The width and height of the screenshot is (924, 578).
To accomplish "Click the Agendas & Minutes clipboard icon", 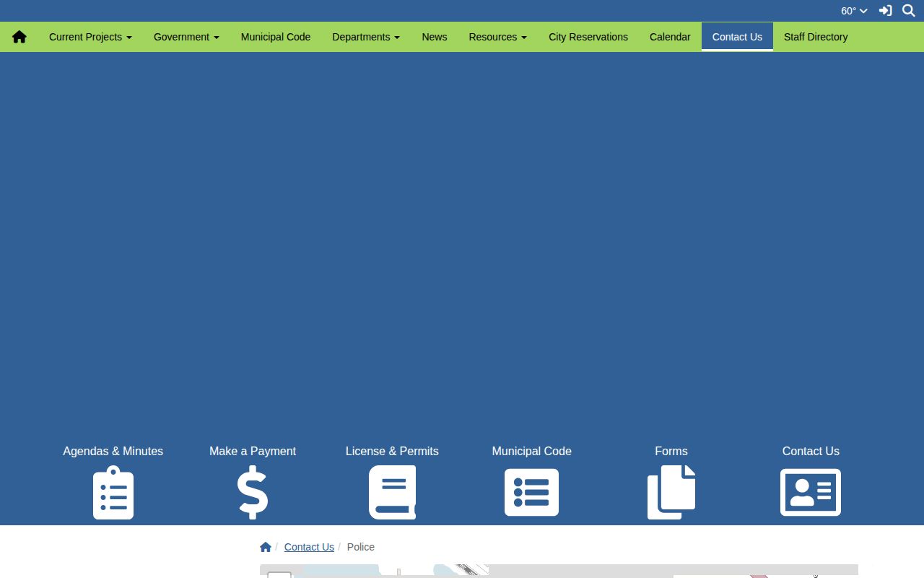I will click(x=113, y=492).
